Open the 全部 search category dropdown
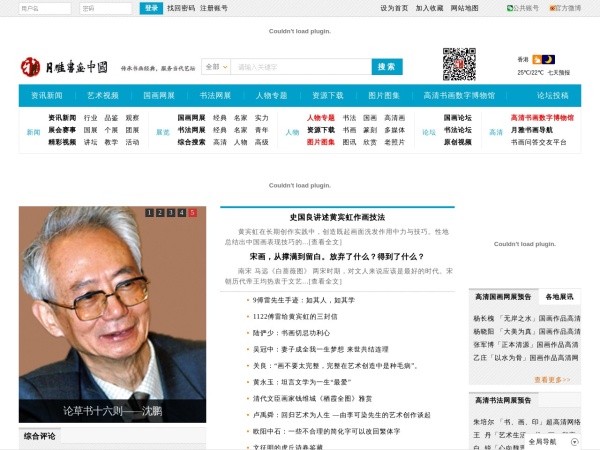Viewport: 600px width, 450px height. (x=216, y=67)
